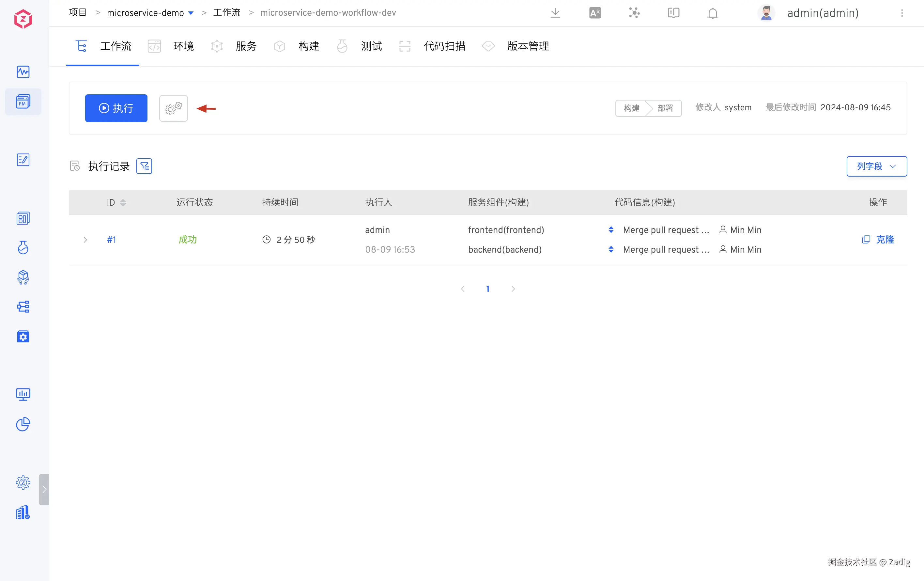Image resolution: width=924 pixels, height=581 pixels.
Task: Expand the sidebar with arrow handle
Action: pos(44,489)
